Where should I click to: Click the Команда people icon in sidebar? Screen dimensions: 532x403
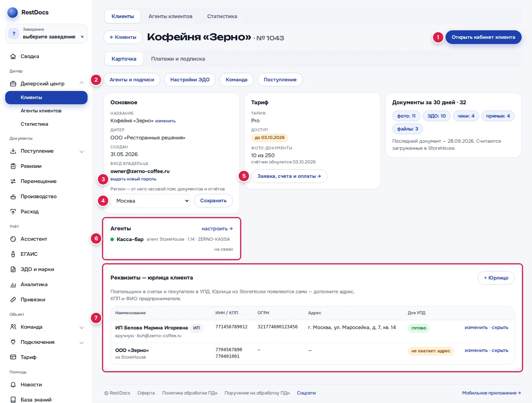(13, 327)
